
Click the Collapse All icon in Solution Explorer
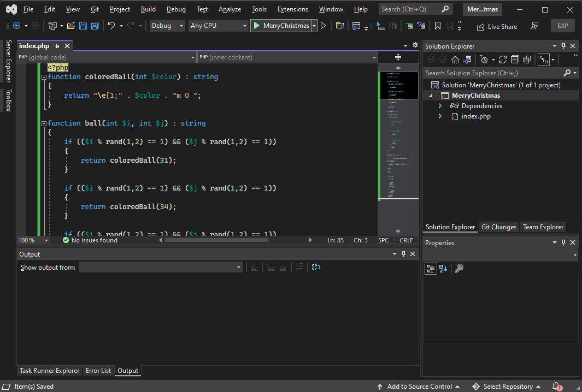click(x=515, y=60)
